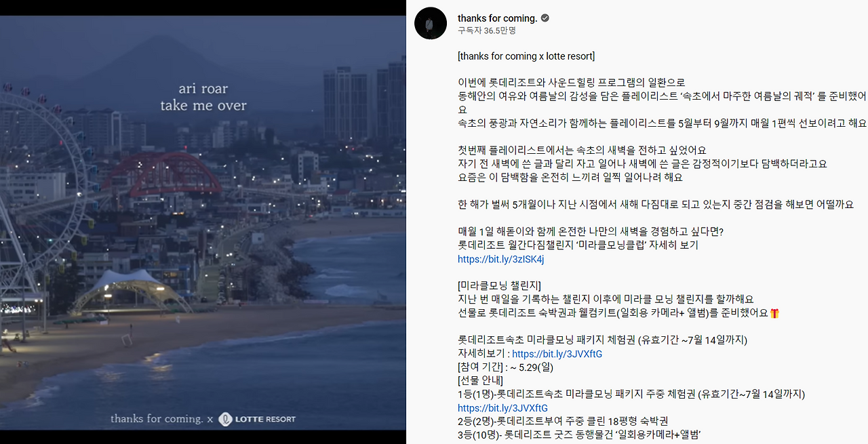Open the thanks for coming channel avatar

[x=431, y=23]
